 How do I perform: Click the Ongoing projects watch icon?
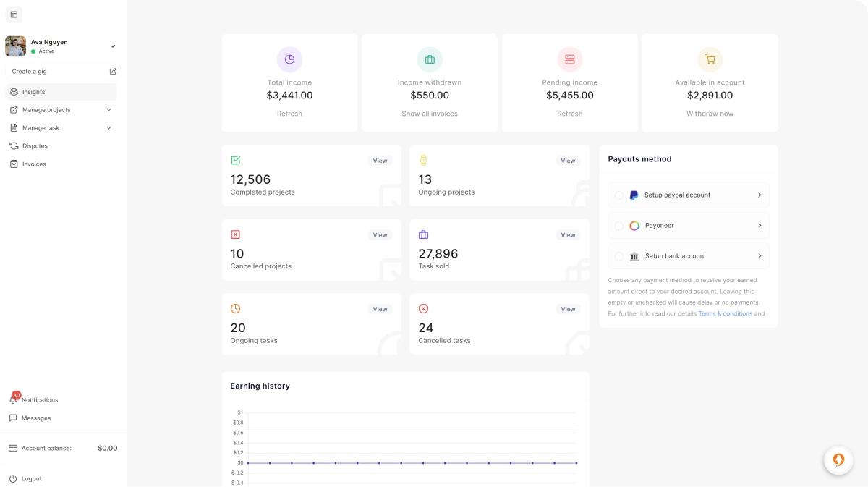click(x=424, y=160)
